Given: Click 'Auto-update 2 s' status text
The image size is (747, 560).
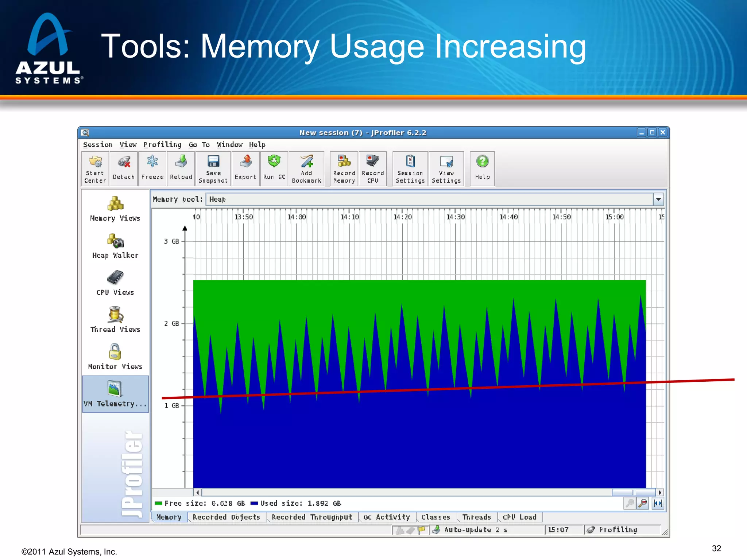Looking at the screenshot, I should click(476, 530).
